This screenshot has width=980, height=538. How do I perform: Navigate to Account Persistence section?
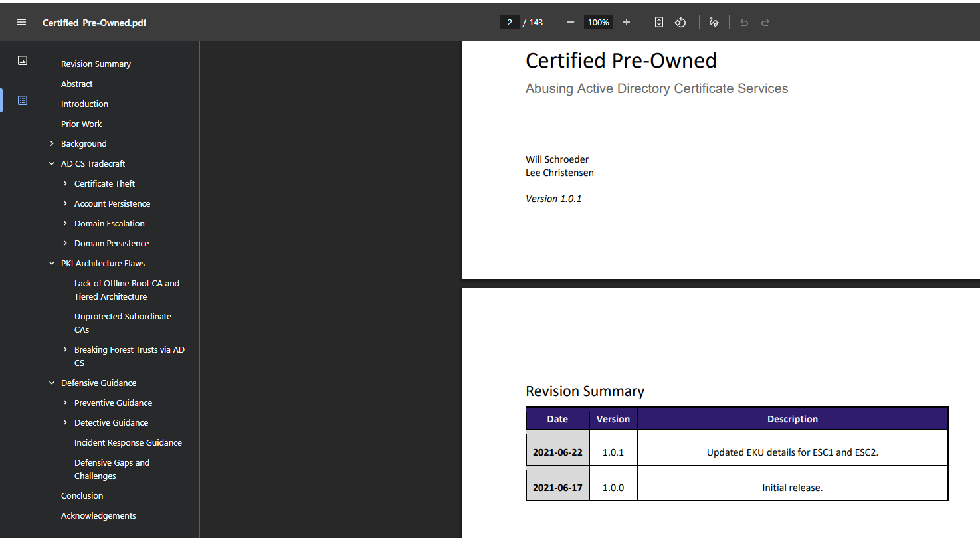[112, 203]
